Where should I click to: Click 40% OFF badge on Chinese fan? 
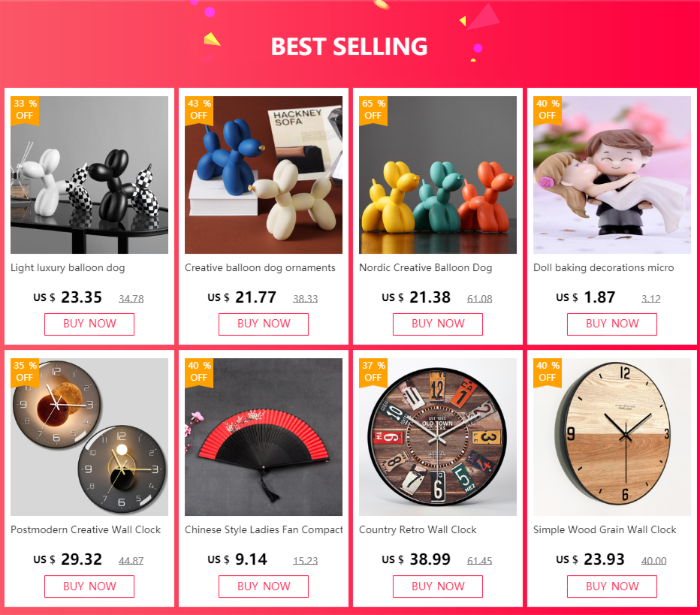tap(199, 372)
